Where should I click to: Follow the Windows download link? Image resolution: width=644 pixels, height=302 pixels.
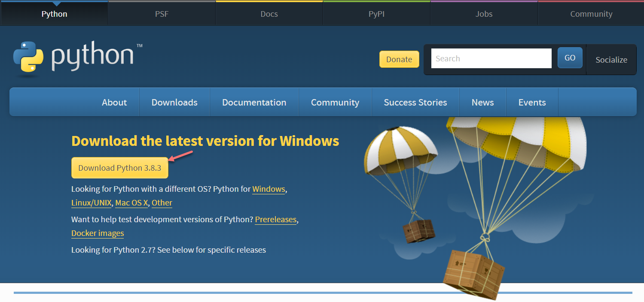[269, 189]
